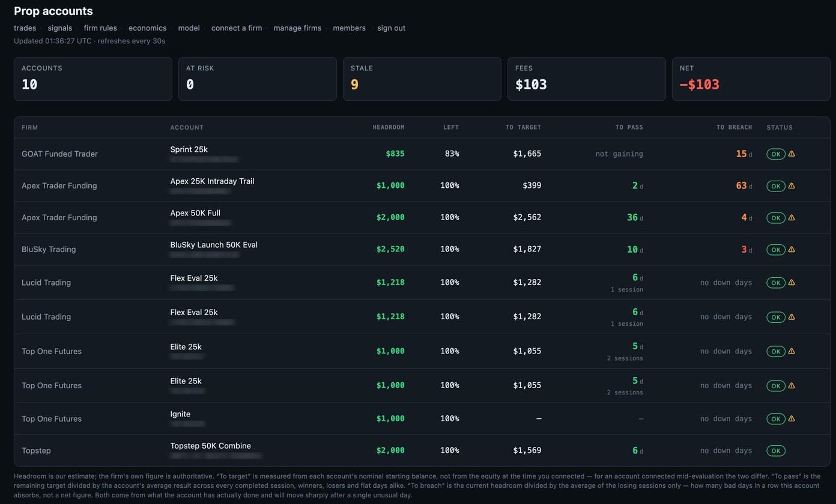This screenshot has height=504, width=836.
Task: Open manage firms
Action: (297, 28)
